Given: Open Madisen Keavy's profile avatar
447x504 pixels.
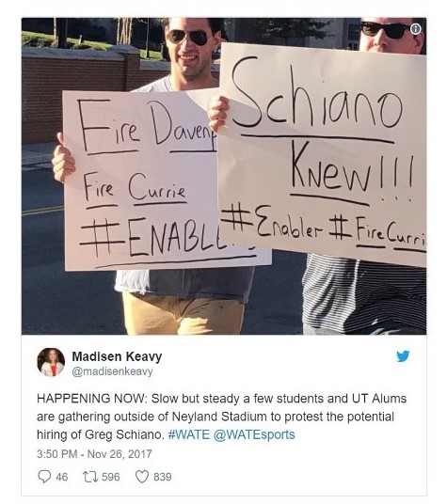Looking at the screenshot, I should click(51, 362).
